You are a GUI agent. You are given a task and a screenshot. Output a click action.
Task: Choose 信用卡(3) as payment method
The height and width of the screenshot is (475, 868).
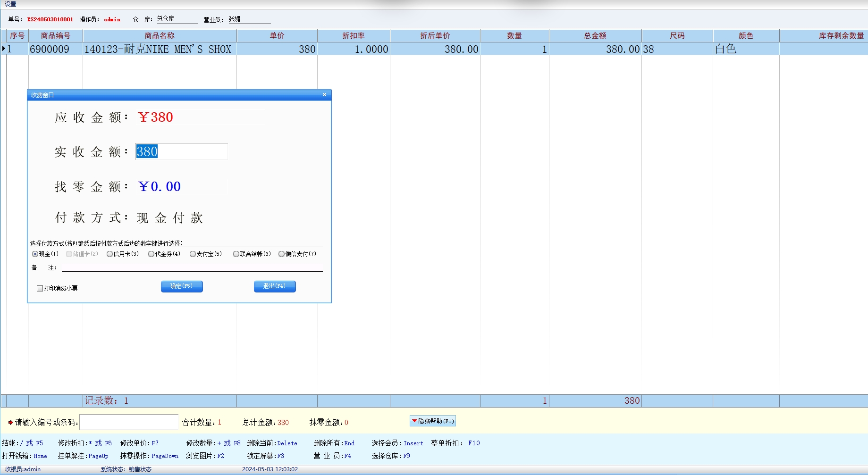[110, 254]
